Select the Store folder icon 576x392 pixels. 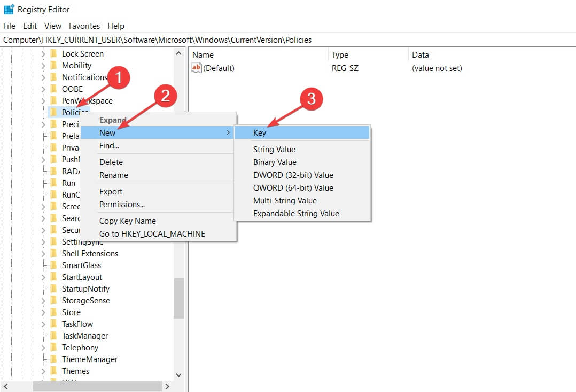tap(53, 312)
